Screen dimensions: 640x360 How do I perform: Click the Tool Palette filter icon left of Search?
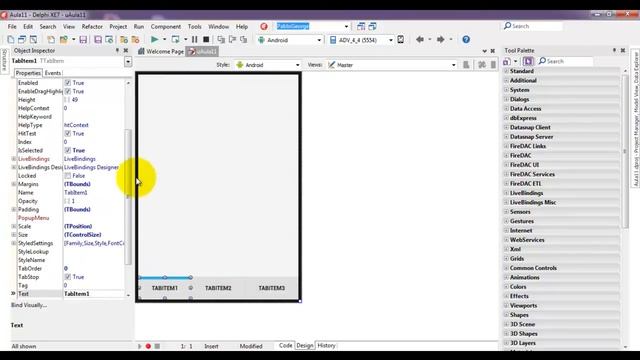(x=528, y=61)
